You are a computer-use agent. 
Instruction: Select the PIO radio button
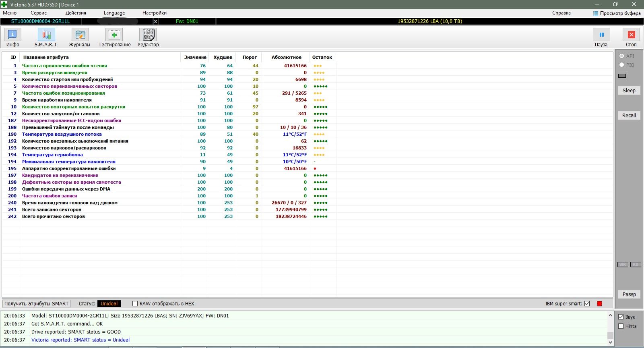point(622,65)
